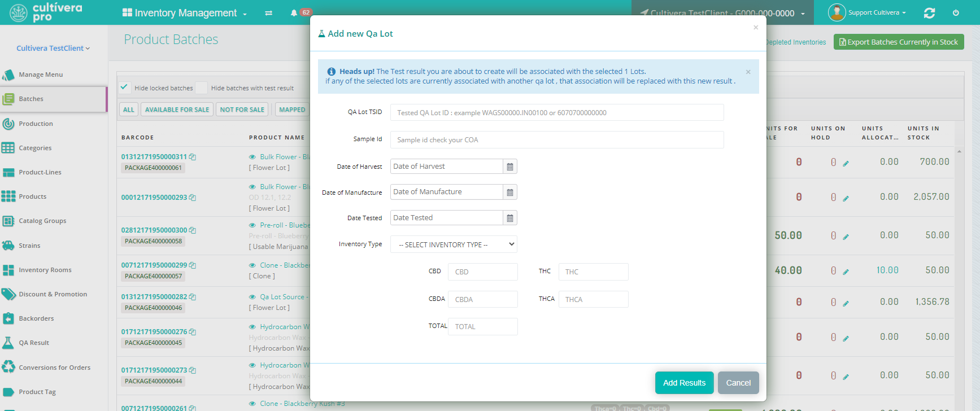Edit units on hold for 1,356.78 row

click(846, 304)
